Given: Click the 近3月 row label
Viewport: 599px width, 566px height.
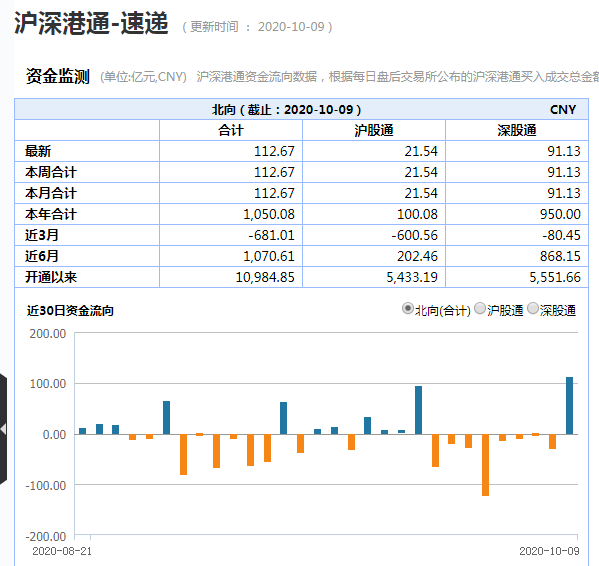Looking at the screenshot, I should tap(42, 235).
